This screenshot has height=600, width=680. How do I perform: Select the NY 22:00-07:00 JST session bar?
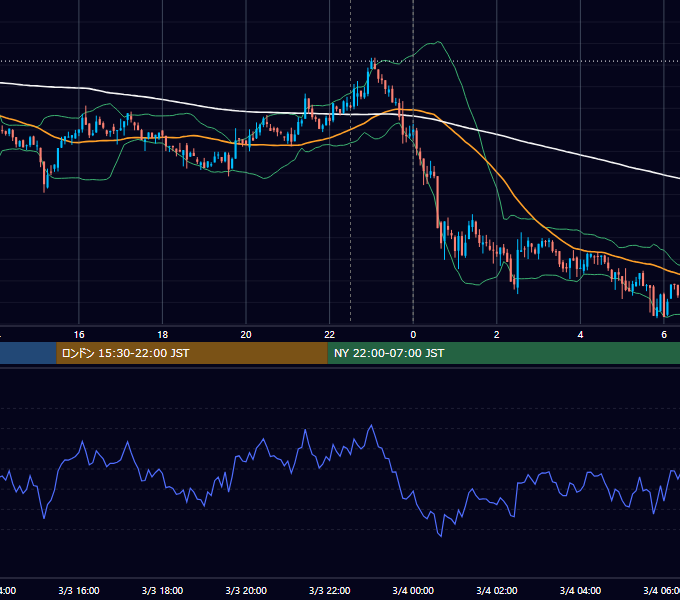coord(503,353)
